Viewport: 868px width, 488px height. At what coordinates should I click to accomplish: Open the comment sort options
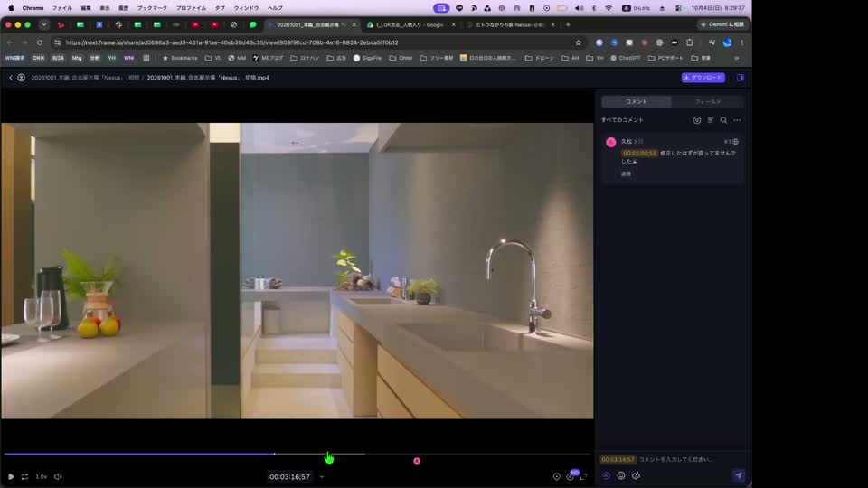point(711,120)
